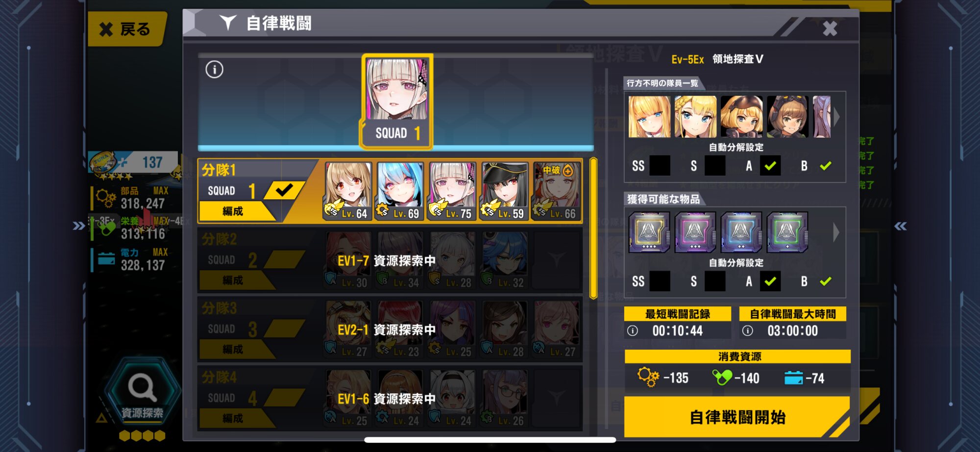Open the squad info icon

coord(214,70)
